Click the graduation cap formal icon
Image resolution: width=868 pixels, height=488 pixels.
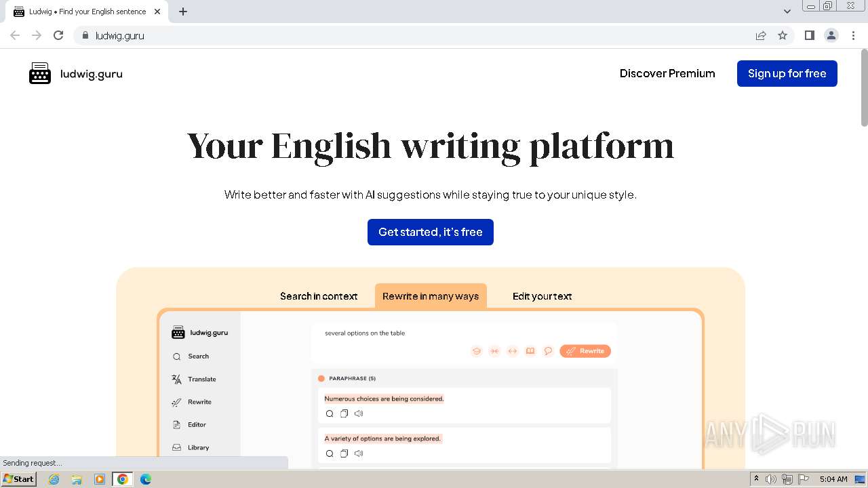coord(477,351)
